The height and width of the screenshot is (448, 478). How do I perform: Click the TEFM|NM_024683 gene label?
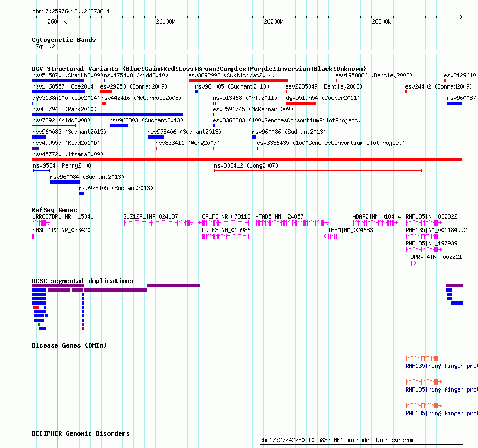(x=350, y=230)
